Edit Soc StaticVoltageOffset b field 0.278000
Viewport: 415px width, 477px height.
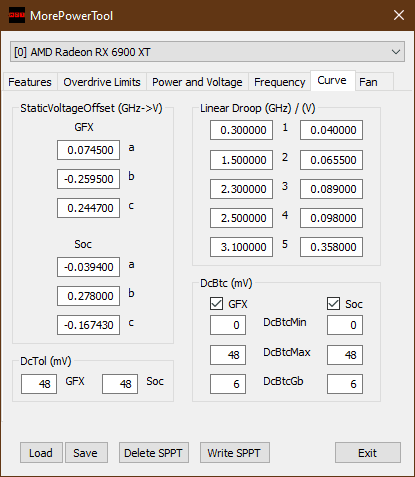(x=88, y=296)
